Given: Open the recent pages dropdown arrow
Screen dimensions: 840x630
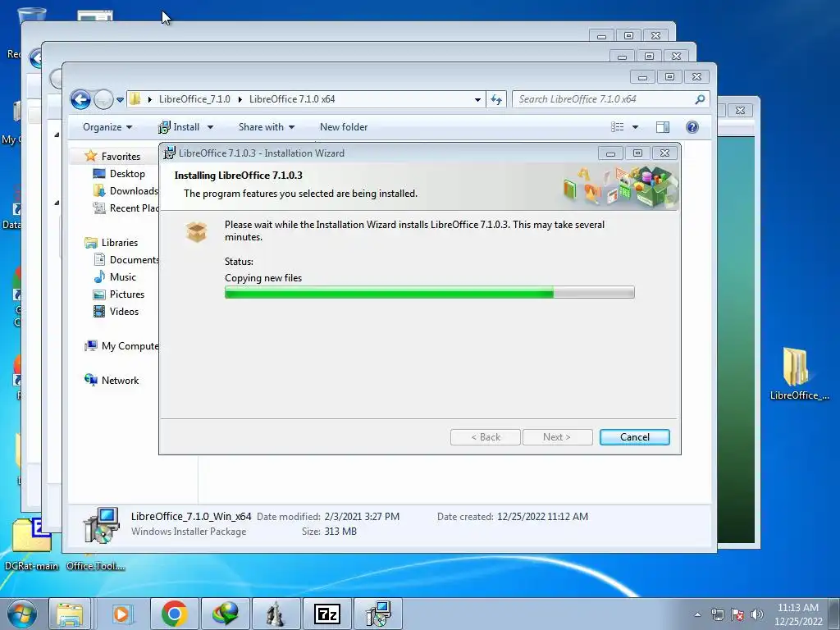Looking at the screenshot, I should [120, 99].
